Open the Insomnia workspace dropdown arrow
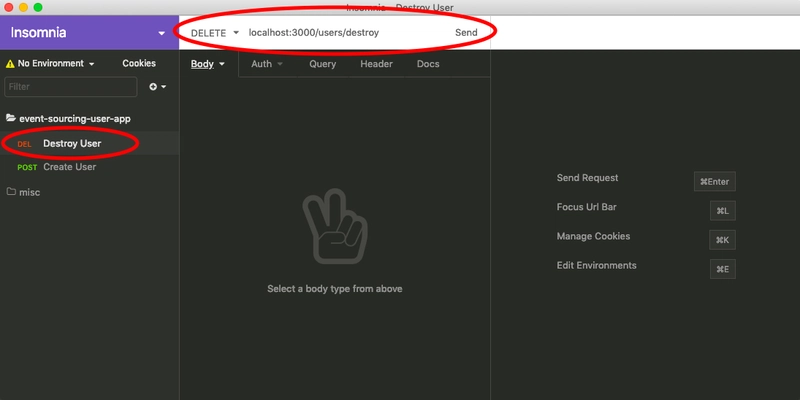 162,33
